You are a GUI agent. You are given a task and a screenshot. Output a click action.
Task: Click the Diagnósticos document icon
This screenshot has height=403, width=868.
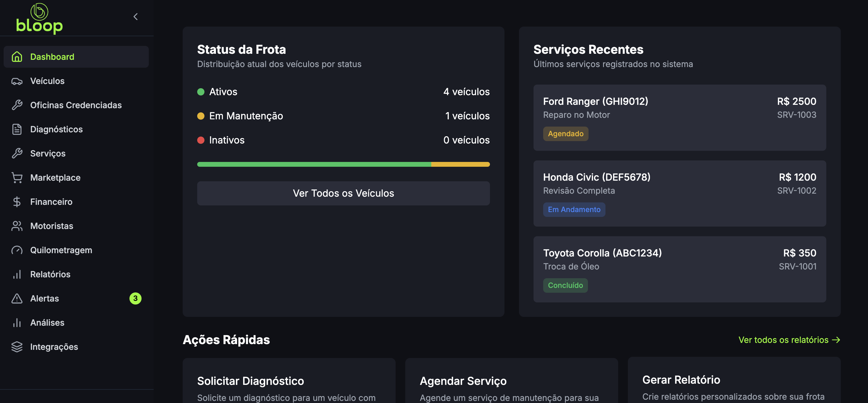[x=17, y=129]
